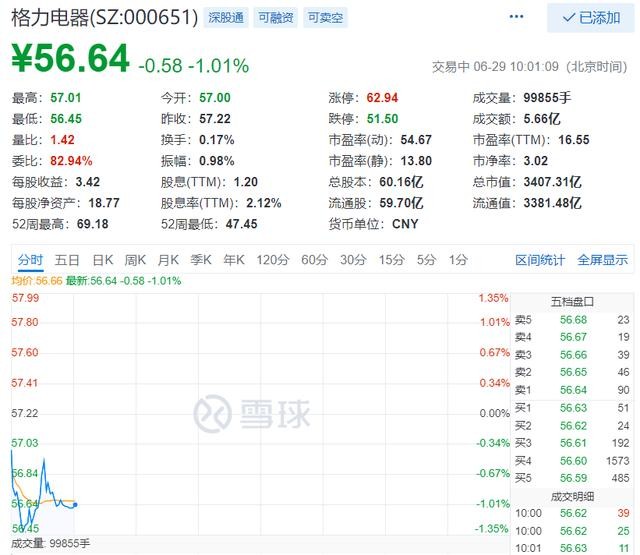
Task: Click the 10:01 trade row at 56.63
Action: click(x=572, y=548)
